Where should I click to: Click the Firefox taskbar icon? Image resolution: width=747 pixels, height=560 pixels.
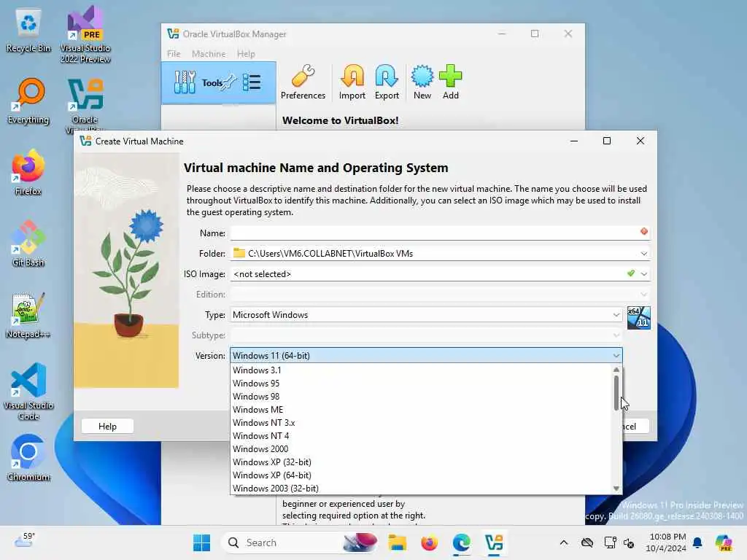[429, 542]
